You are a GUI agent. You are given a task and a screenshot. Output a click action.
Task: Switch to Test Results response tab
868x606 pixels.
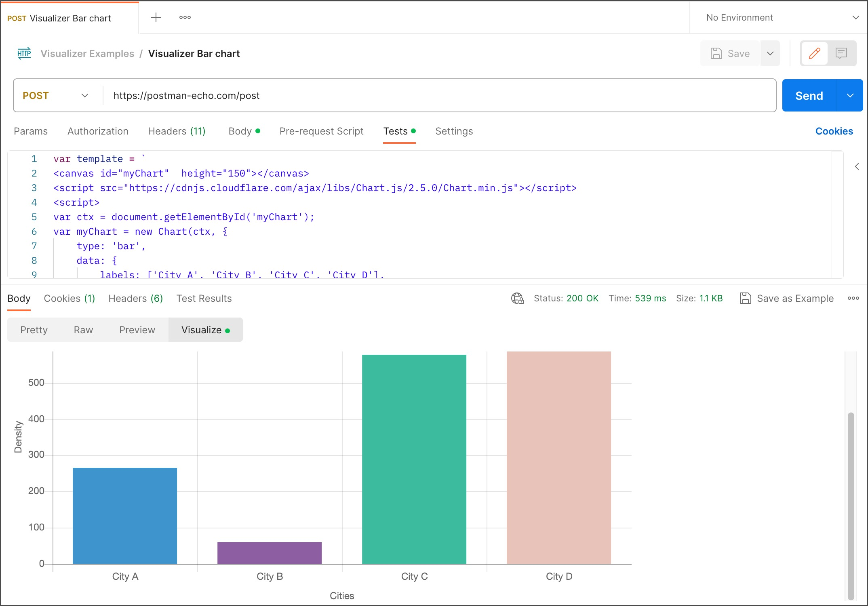pyautogui.click(x=204, y=299)
